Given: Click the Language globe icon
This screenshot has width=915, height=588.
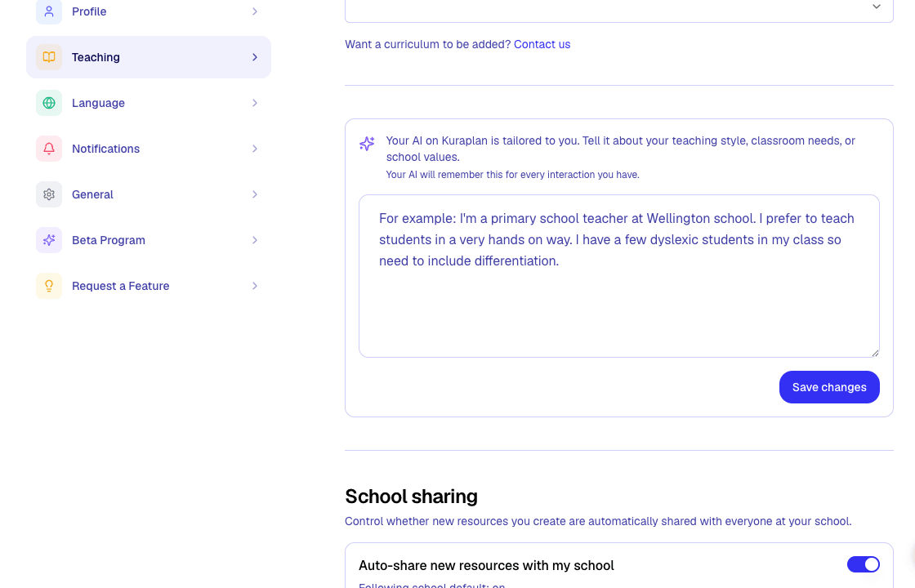Looking at the screenshot, I should (x=49, y=103).
